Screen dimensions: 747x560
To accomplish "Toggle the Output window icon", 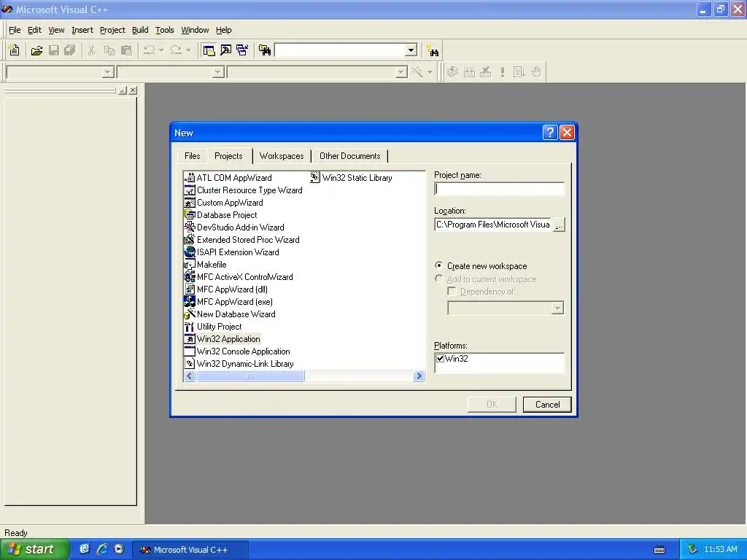I will tap(226, 50).
